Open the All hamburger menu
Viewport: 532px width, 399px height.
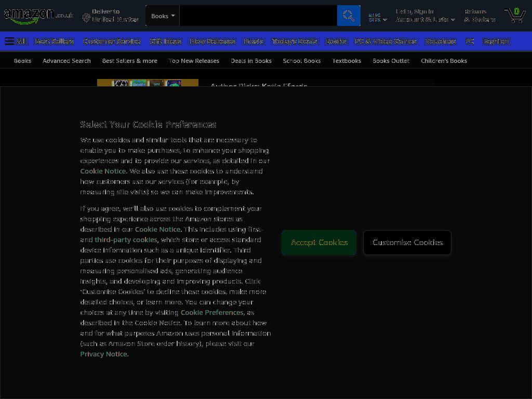click(16, 42)
